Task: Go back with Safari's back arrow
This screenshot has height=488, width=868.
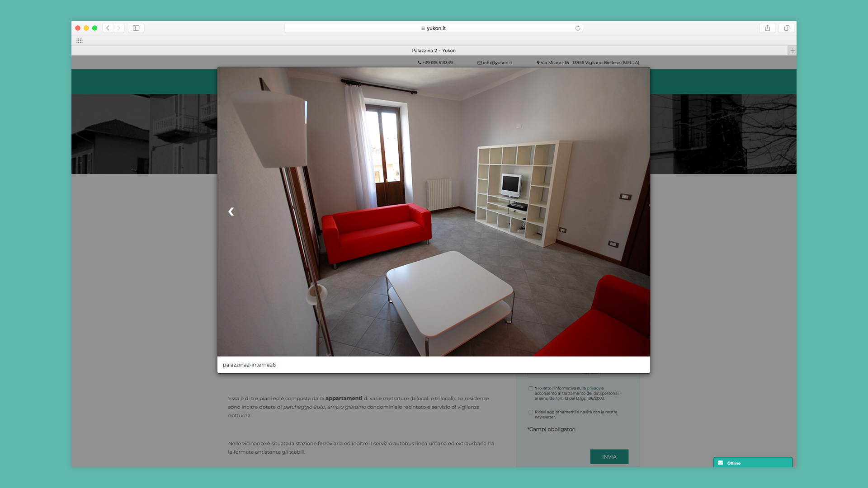Action: click(x=108, y=28)
